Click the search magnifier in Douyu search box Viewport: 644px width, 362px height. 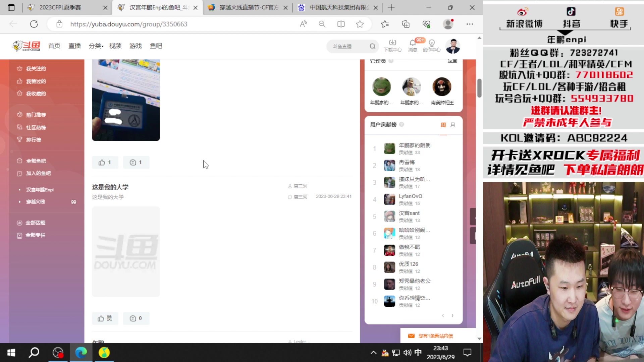pyautogui.click(x=372, y=46)
